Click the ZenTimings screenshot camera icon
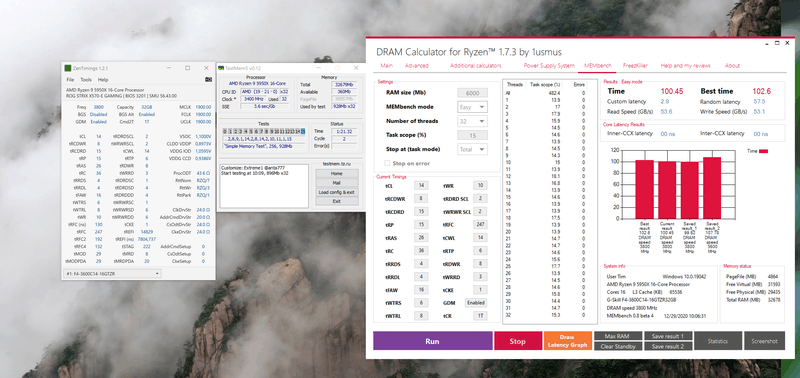The width and height of the screenshot is (800, 378). [x=208, y=80]
